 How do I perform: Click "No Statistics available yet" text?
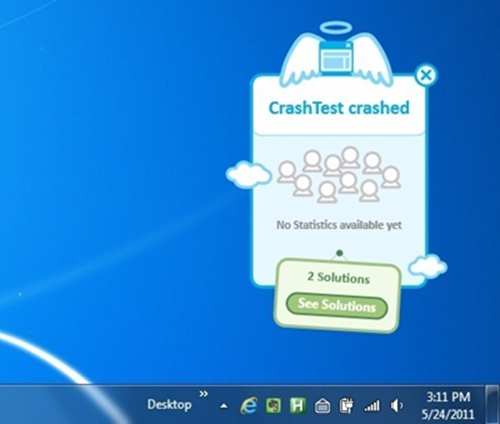click(339, 225)
